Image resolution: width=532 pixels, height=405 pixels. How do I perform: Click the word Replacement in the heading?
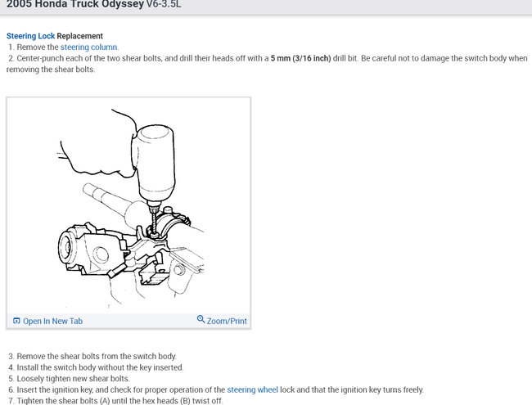pyautogui.click(x=79, y=36)
